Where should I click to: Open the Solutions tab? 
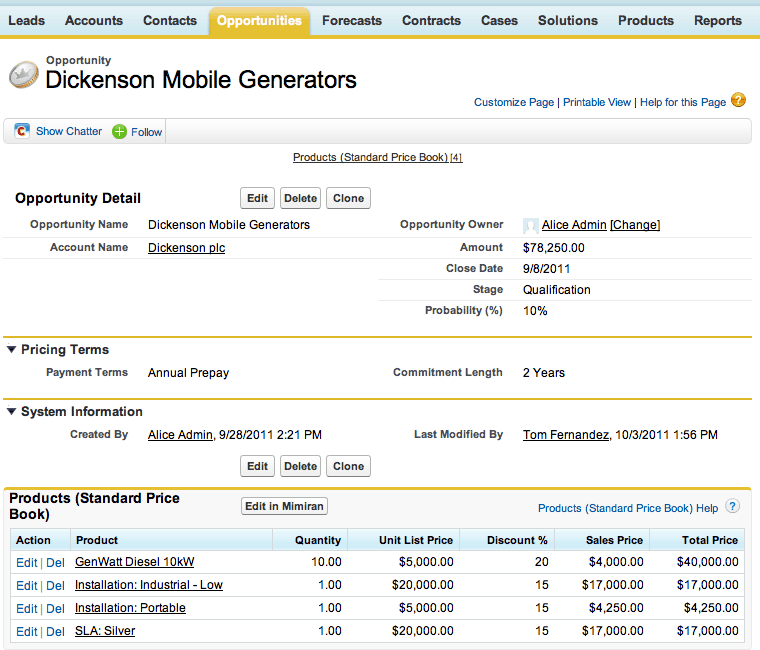tap(568, 20)
